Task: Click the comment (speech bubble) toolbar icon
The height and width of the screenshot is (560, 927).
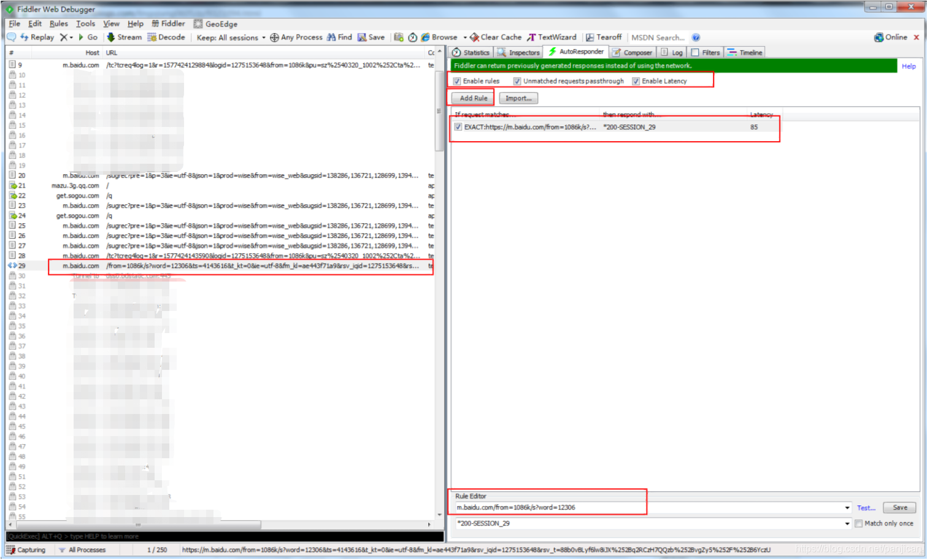Action: pyautogui.click(x=11, y=37)
